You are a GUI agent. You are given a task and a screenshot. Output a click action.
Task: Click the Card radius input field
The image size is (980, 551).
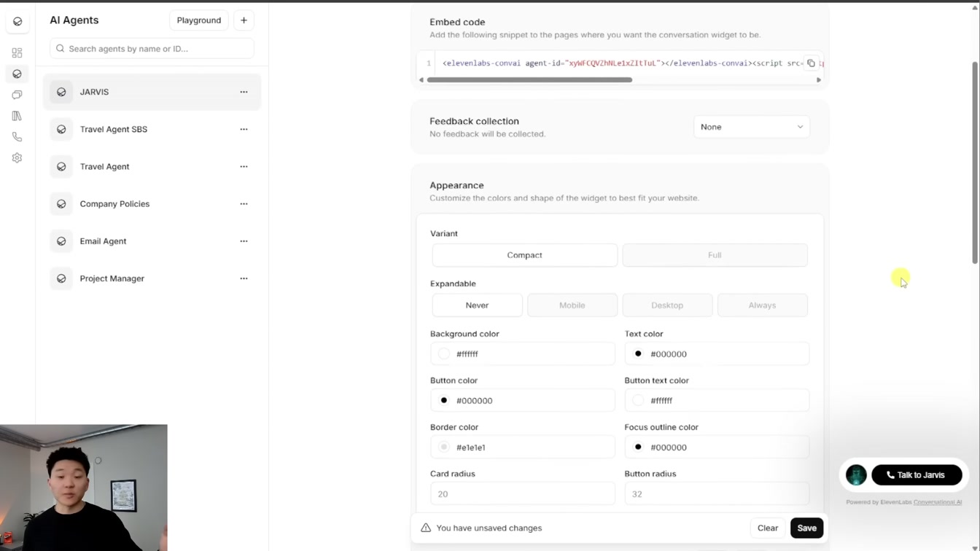click(523, 494)
